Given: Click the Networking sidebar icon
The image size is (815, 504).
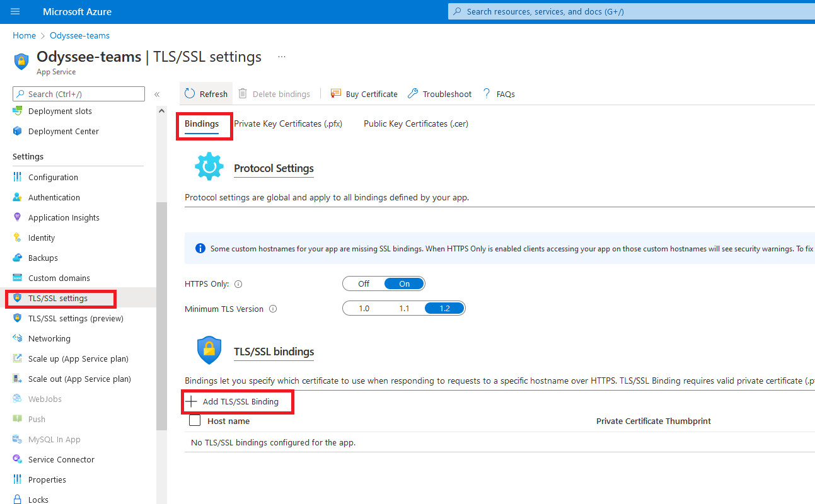Looking at the screenshot, I should (18, 339).
